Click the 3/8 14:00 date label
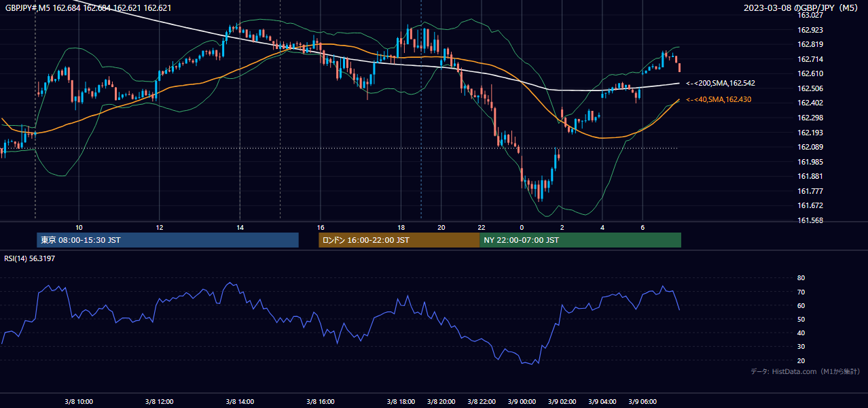The height and width of the screenshot is (408, 868). coord(240,401)
